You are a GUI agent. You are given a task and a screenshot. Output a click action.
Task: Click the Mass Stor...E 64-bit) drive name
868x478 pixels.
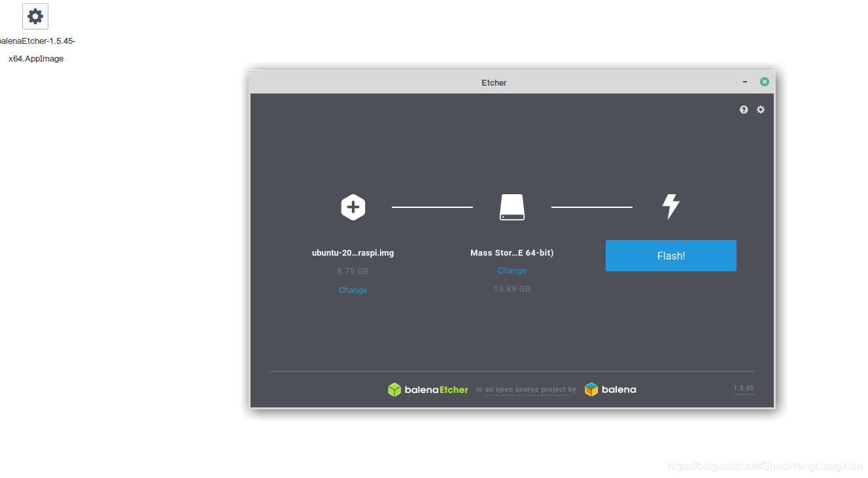point(512,252)
